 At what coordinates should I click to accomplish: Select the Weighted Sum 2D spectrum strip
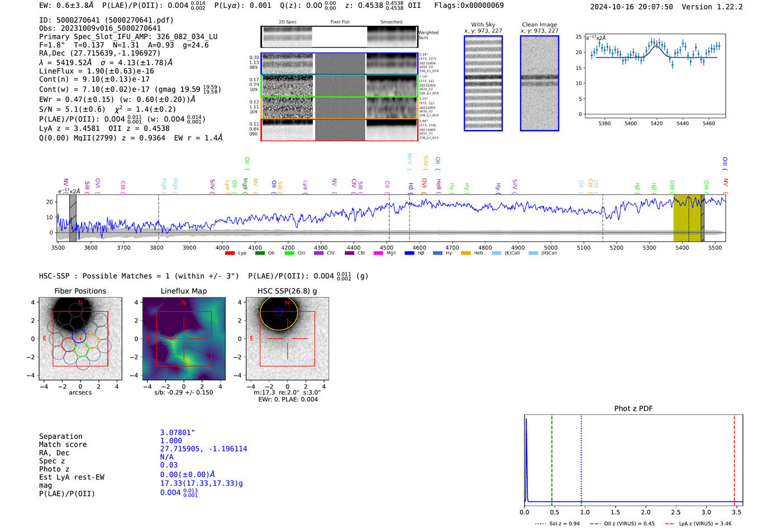339,37
